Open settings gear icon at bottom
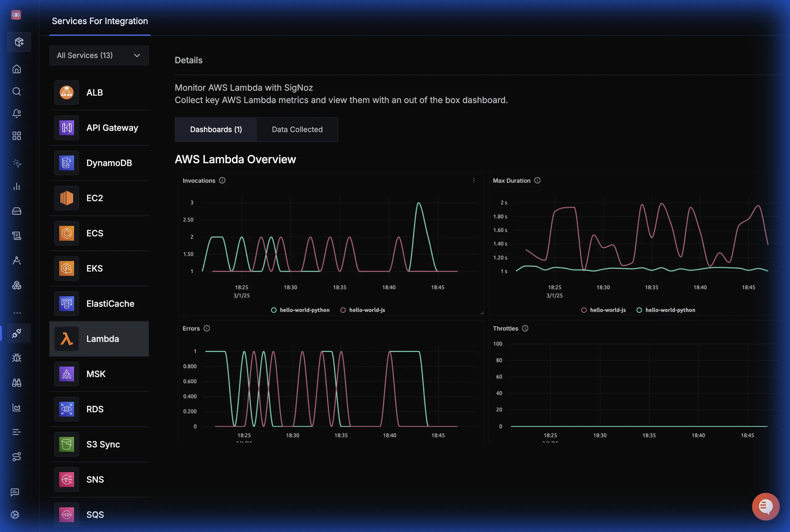Image resolution: width=790 pixels, height=532 pixels. pos(15,514)
